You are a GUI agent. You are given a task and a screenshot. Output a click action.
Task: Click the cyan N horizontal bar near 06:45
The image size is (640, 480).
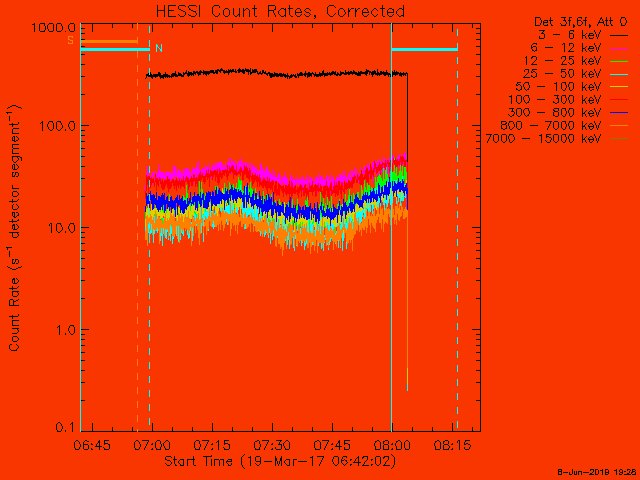pos(116,49)
